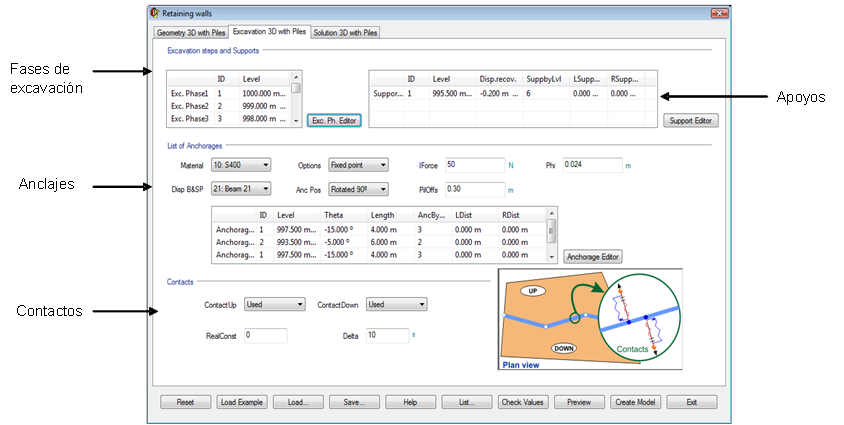Open the Anchorage Editor
The width and height of the screenshot is (844, 425).
pyautogui.click(x=593, y=257)
